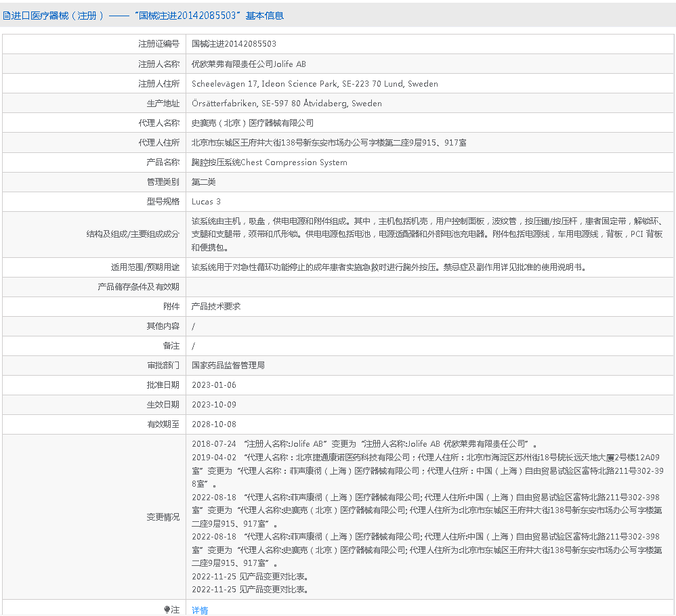The height and width of the screenshot is (616, 676).
Task: Click the approval date 2023-01-06
Action: (213, 384)
